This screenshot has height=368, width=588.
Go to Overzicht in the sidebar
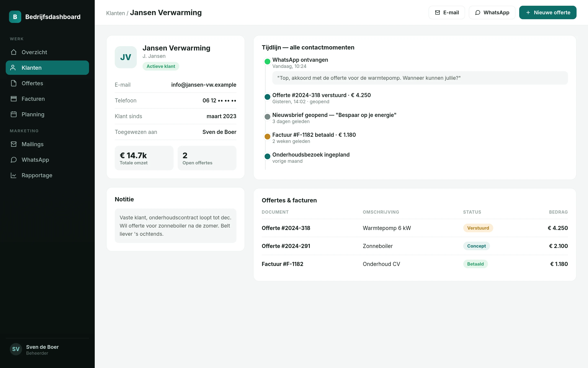(47, 52)
